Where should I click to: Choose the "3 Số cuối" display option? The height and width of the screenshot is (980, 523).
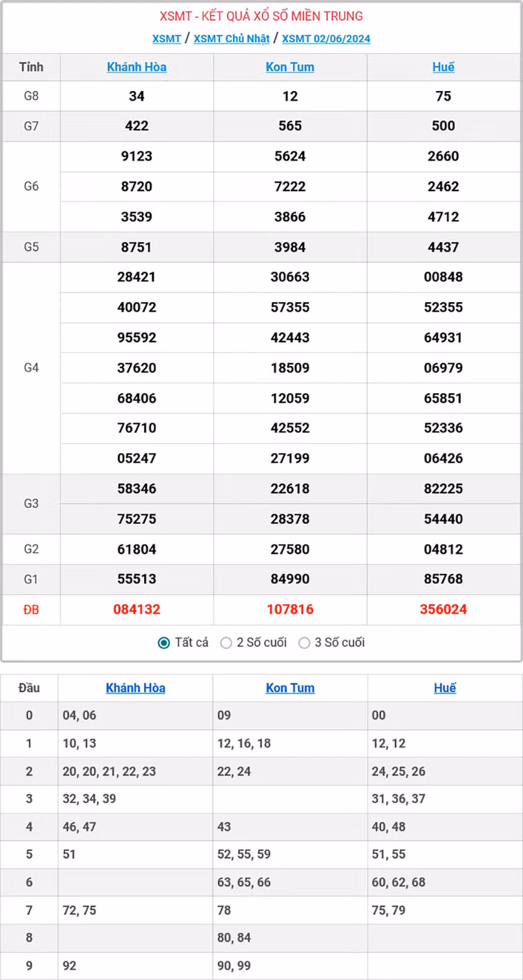[x=303, y=642]
